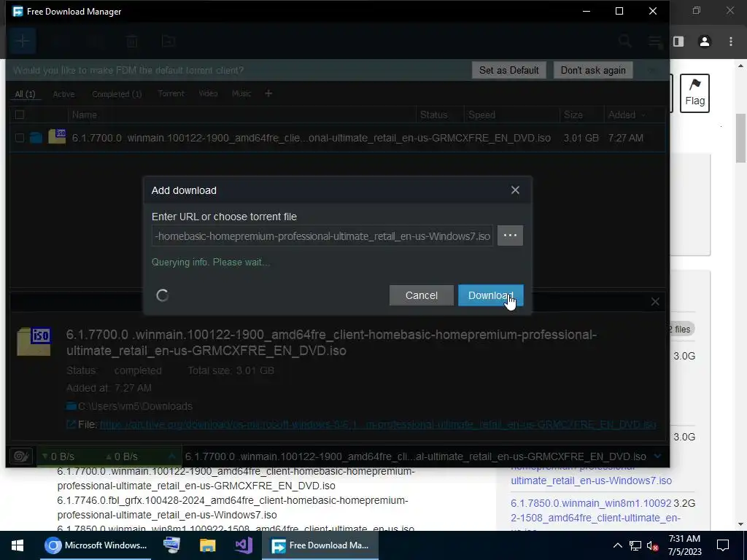747x560 pixels.
Task: Open File Explorer from taskbar
Action: 207,545
